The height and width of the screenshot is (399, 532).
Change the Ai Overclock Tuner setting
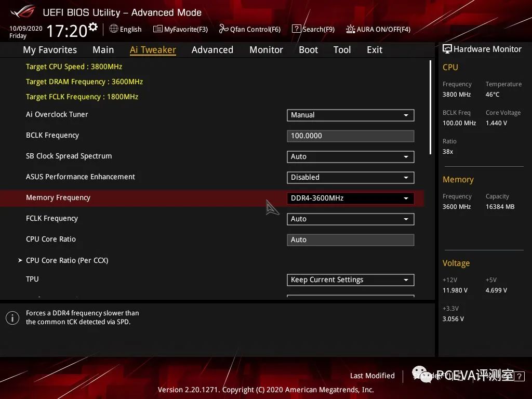(x=350, y=115)
